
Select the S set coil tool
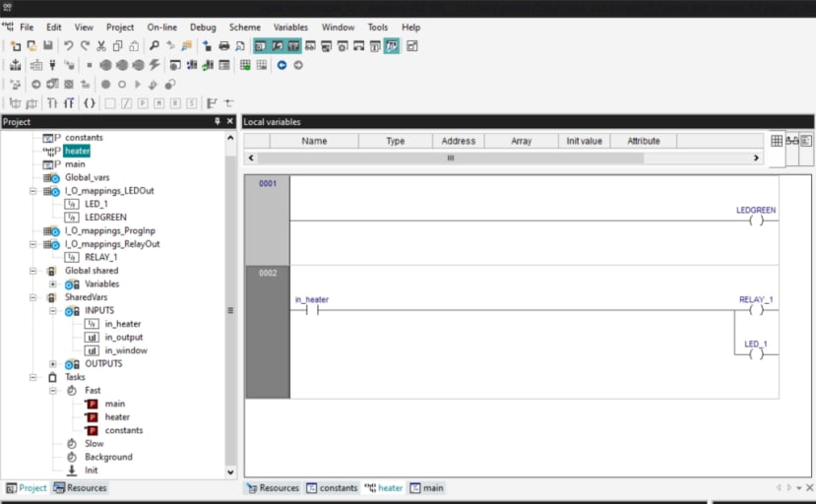click(x=192, y=103)
